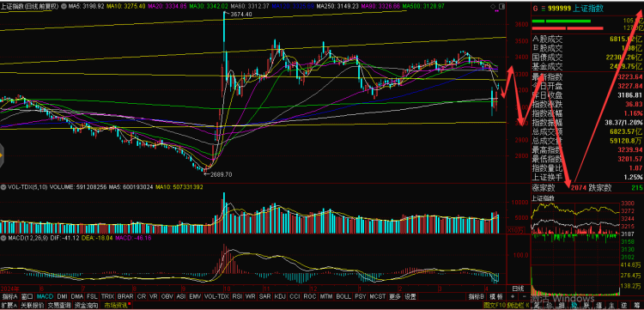Click the red G icon beside 999999

click(535, 9)
